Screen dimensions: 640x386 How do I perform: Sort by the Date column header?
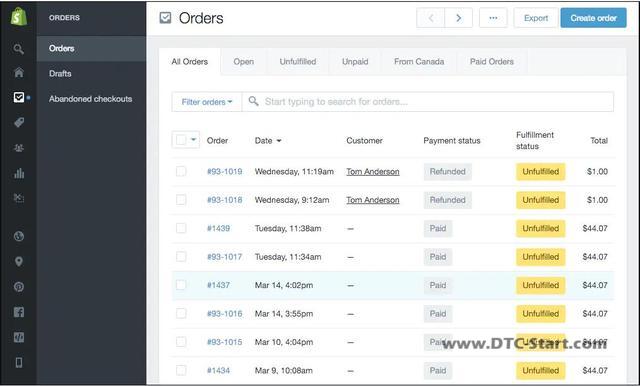point(268,140)
